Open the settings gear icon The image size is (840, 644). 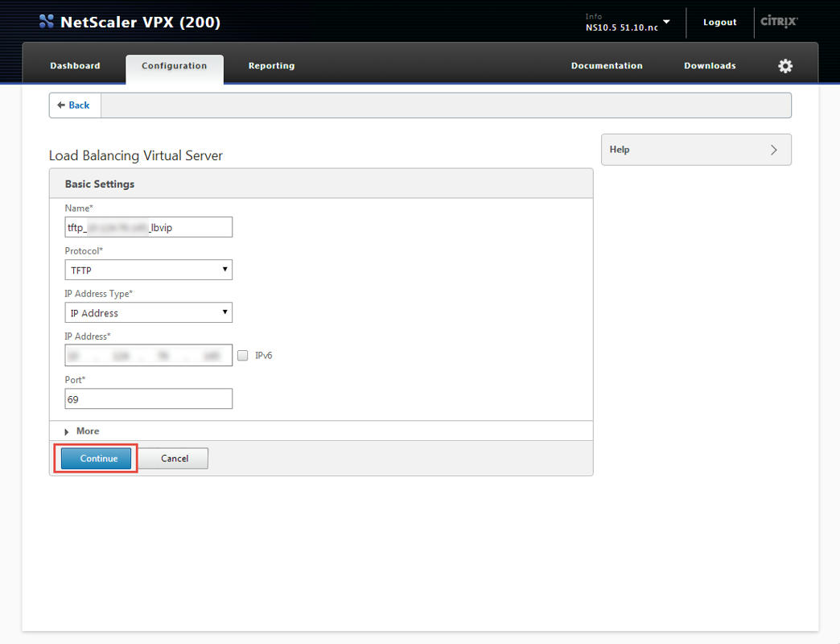(785, 66)
